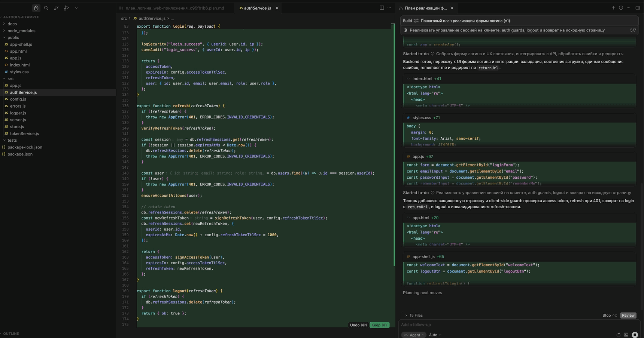644x338 pixels.
Task: Split the editor with the layout icon
Action: tap(382, 8)
